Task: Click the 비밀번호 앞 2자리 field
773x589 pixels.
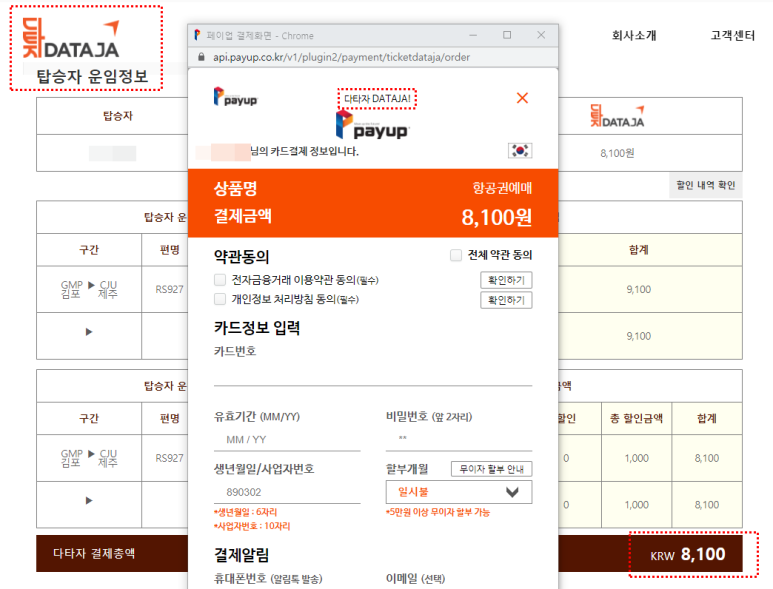Action: (x=458, y=439)
